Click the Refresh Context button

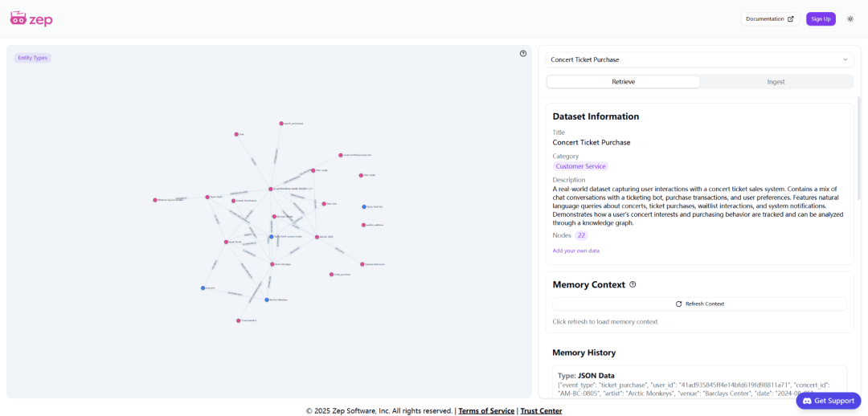pyautogui.click(x=700, y=304)
